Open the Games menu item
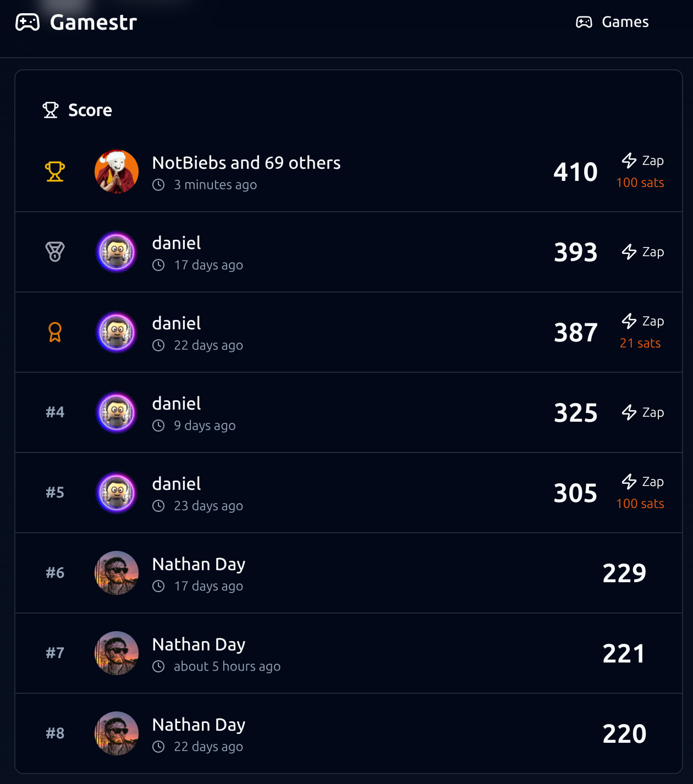Screen dimensions: 693x784 [612, 22]
